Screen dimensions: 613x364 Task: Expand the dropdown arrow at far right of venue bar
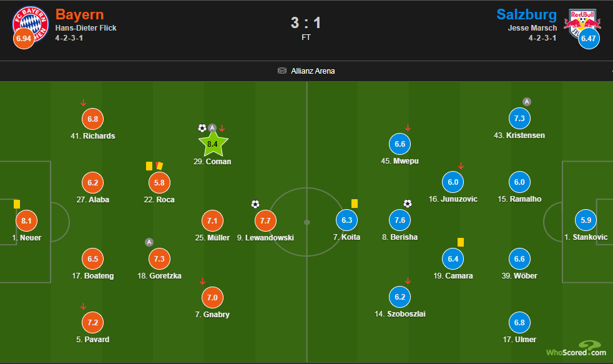(x=609, y=71)
